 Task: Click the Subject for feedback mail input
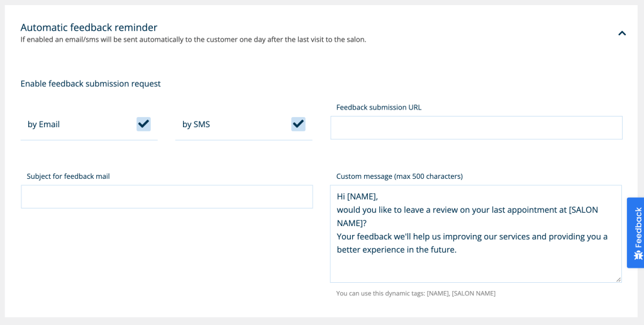[167, 197]
